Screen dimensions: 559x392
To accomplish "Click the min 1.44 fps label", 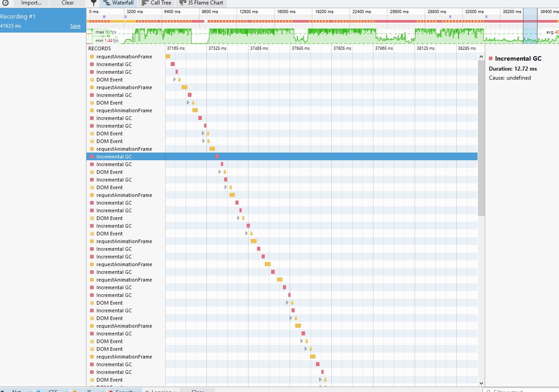I will pos(107,40).
